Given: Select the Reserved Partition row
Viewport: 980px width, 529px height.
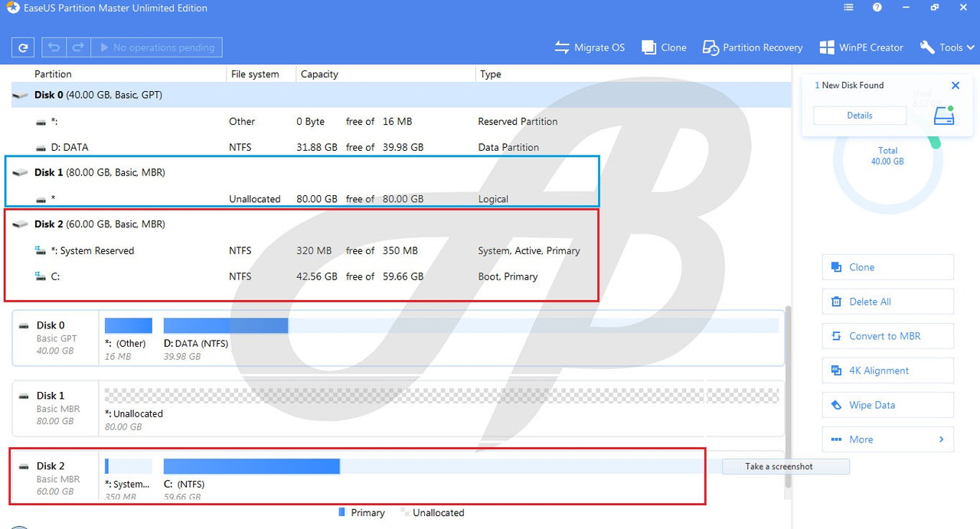Looking at the screenshot, I should 401,121.
